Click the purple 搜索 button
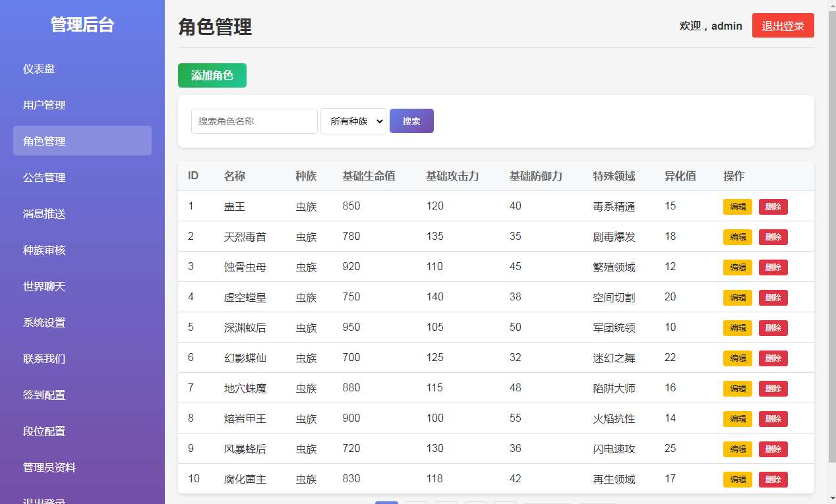 tap(411, 121)
